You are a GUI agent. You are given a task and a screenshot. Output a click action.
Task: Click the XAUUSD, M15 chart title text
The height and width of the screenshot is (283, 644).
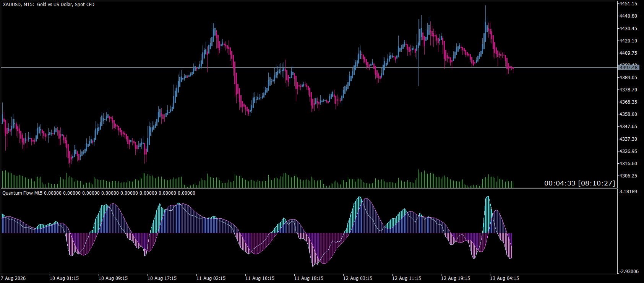click(x=49, y=5)
